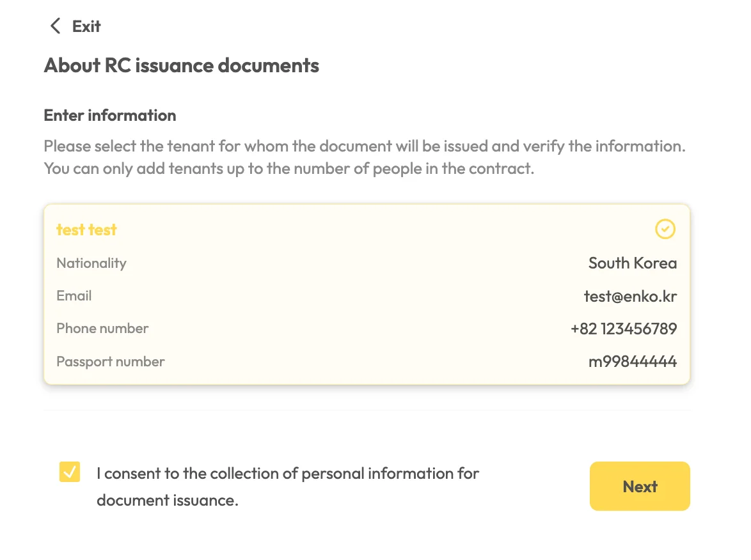Click the Exit link text

coord(86,26)
